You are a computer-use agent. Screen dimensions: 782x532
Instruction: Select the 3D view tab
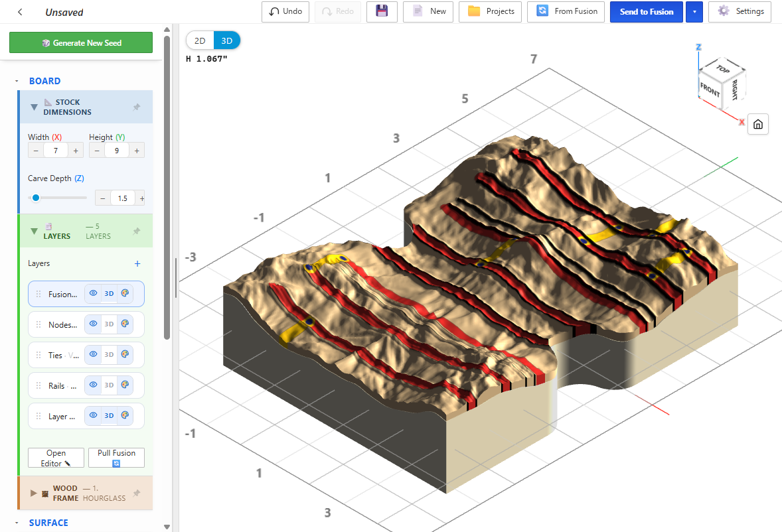[x=227, y=41]
